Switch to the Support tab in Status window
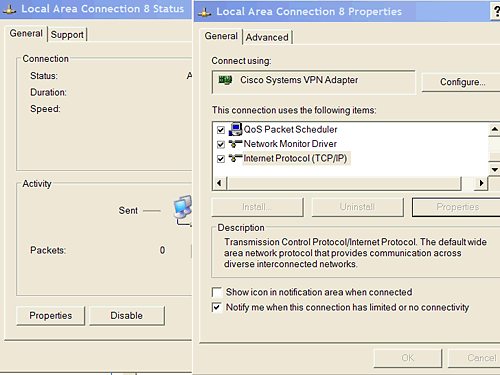This screenshot has height=375, width=500. pos(67,35)
